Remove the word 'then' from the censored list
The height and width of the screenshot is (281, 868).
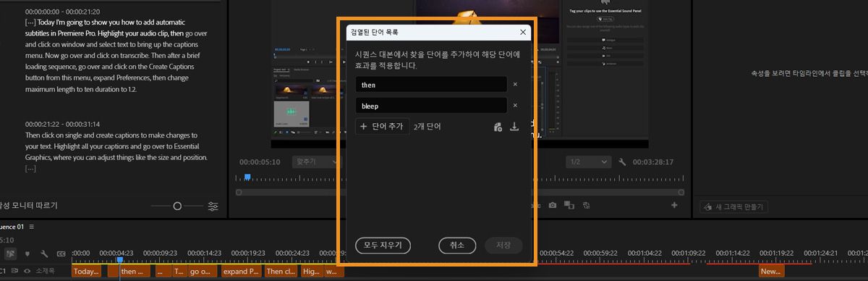(x=515, y=85)
